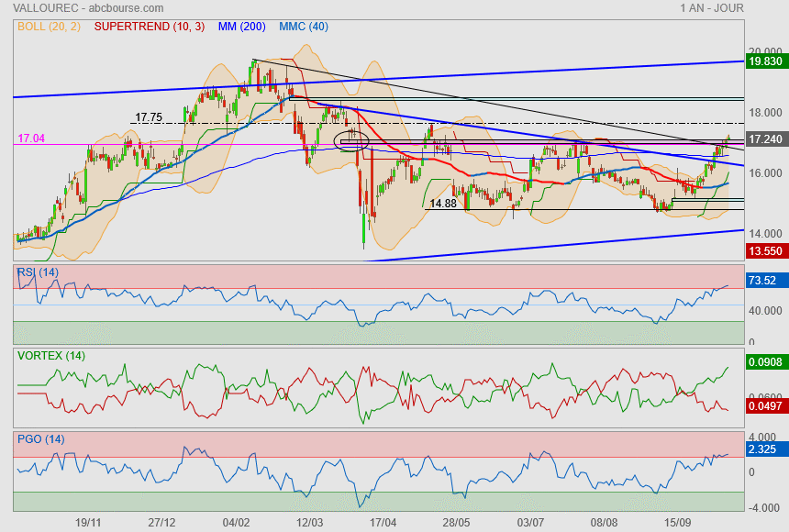The width and height of the screenshot is (789, 532).
Task: Click the magenta 17.04 level label
Action: 30,139
